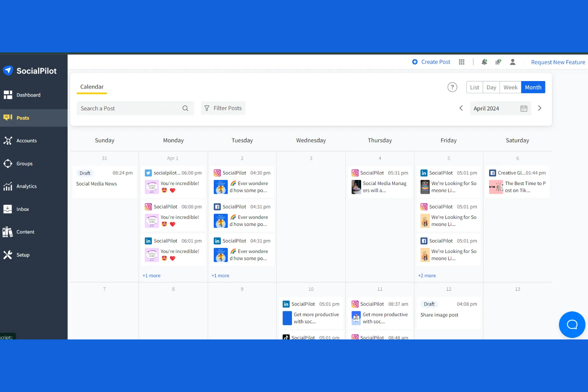Open the profile account icon
This screenshot has height=392, width=588.
(513, 62)
